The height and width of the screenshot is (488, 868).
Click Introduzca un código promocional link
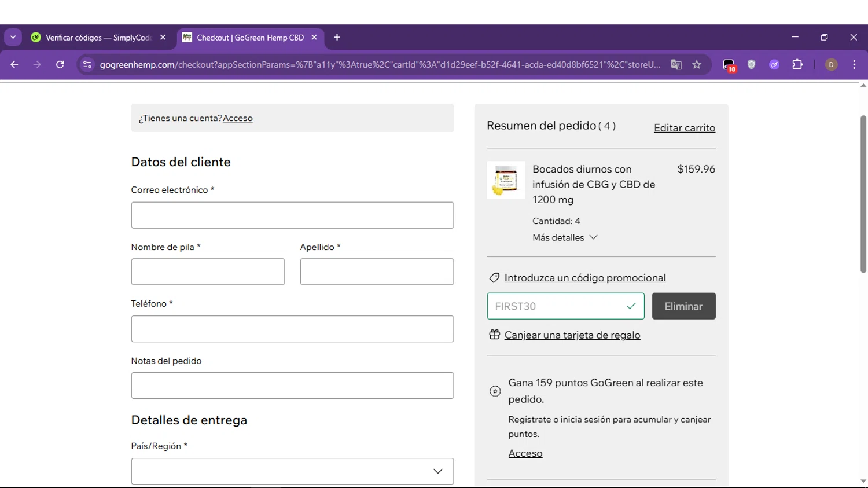click(585, 278)
